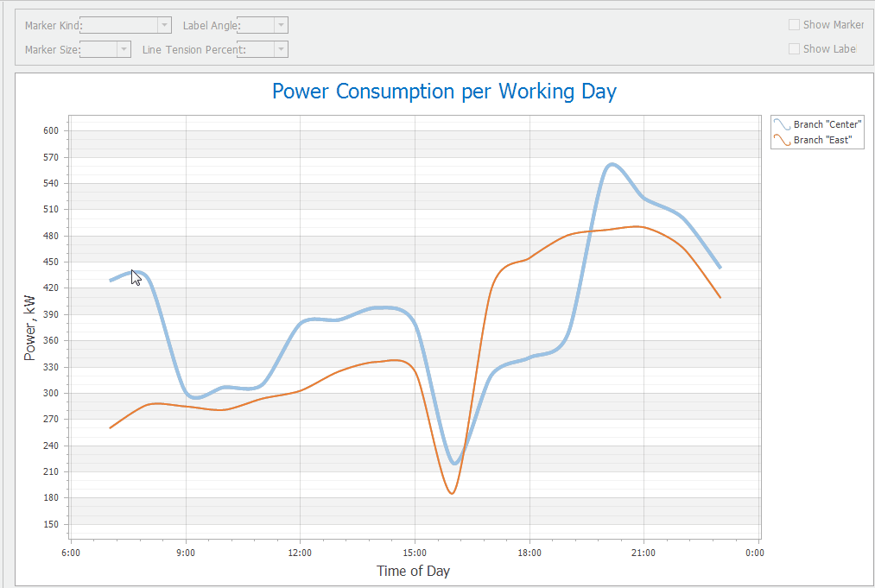Expand the Label Angle dropdown
The width and height of the screenshot is (875, 588).
coord(280,26)
